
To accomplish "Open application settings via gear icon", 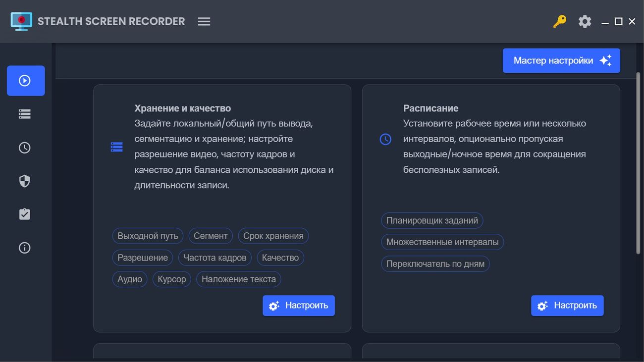I will pyautogui.click(x=585, y=21).
